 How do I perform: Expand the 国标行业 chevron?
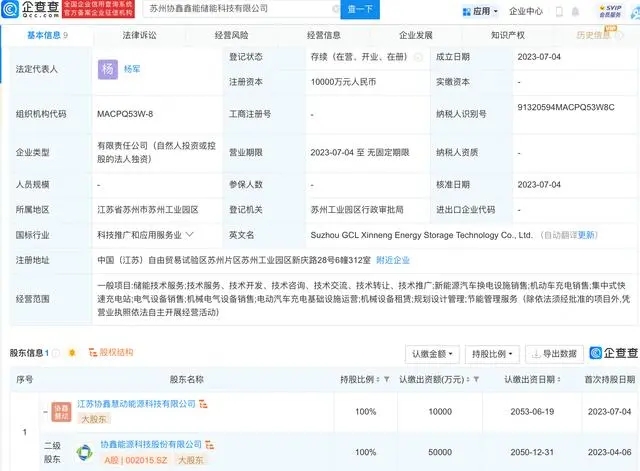click(189, 235)
